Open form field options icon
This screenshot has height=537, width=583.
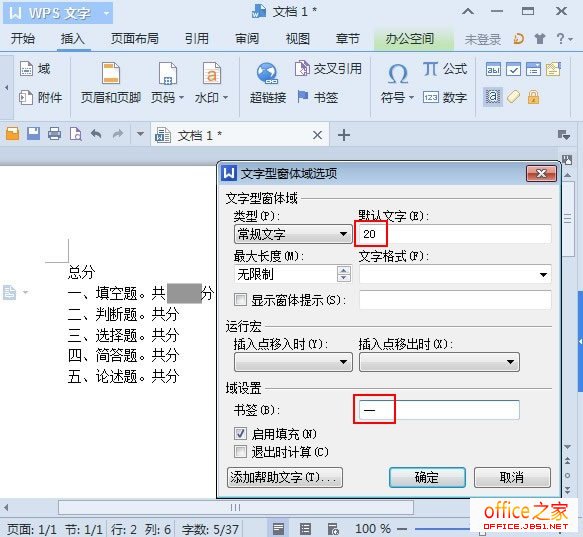tap(553, 69)
